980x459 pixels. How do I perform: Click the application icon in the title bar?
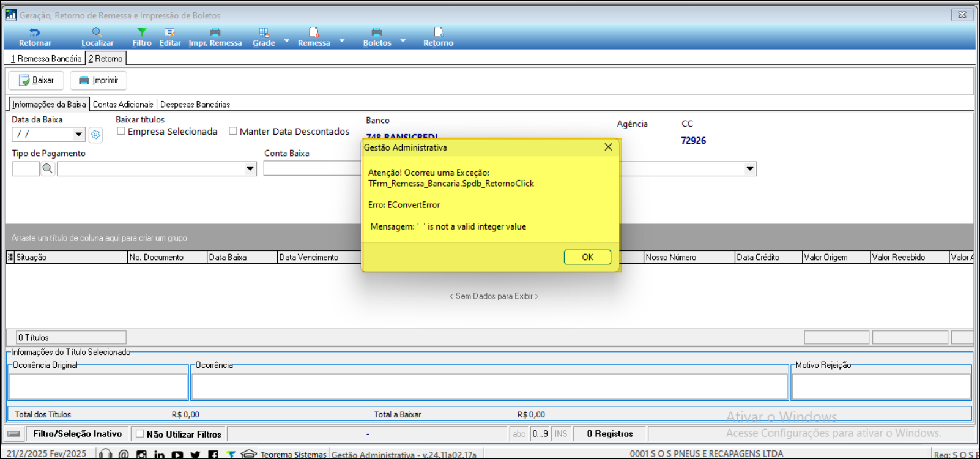click(x=11, y=15)
